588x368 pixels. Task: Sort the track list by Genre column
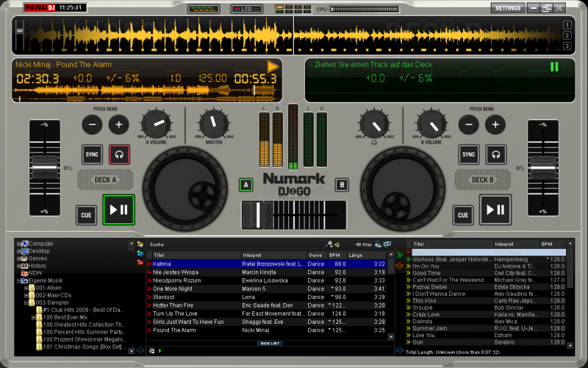[318, 255]
